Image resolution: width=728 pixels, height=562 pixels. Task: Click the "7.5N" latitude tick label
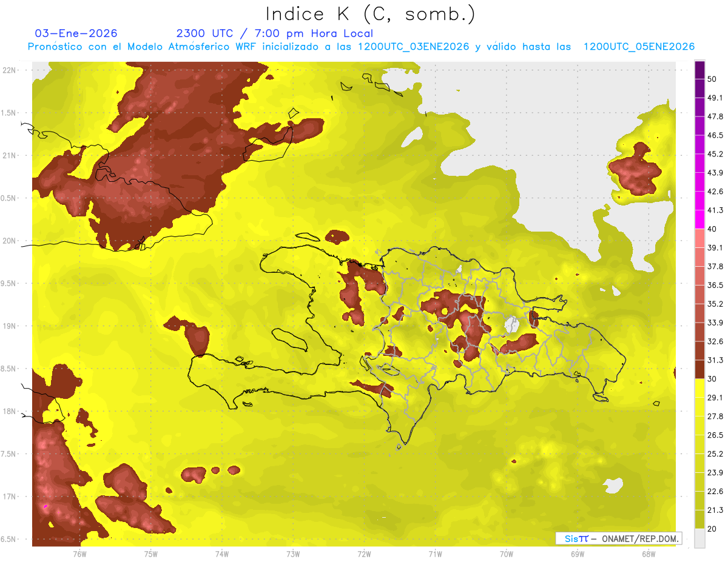point(9,454)
